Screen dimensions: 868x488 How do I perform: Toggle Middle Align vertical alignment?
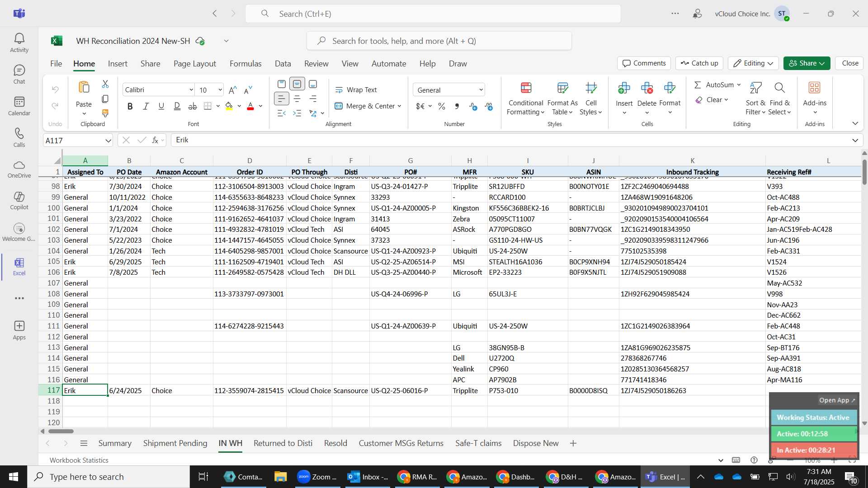click(x=297, y=84)
